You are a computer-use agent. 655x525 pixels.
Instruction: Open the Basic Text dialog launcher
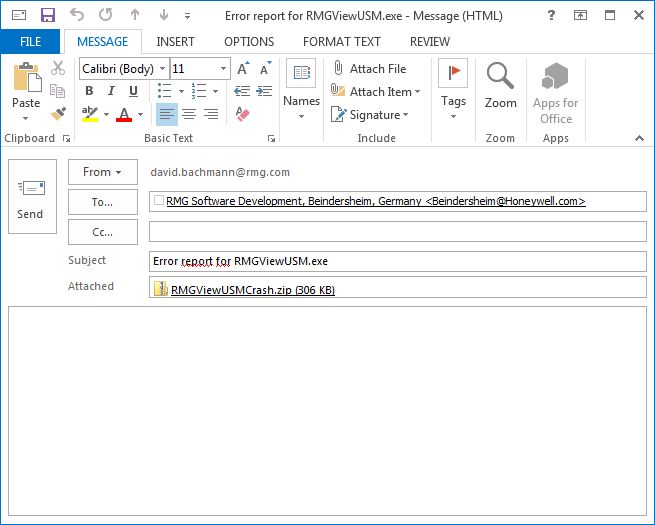(x=272, y=139)
